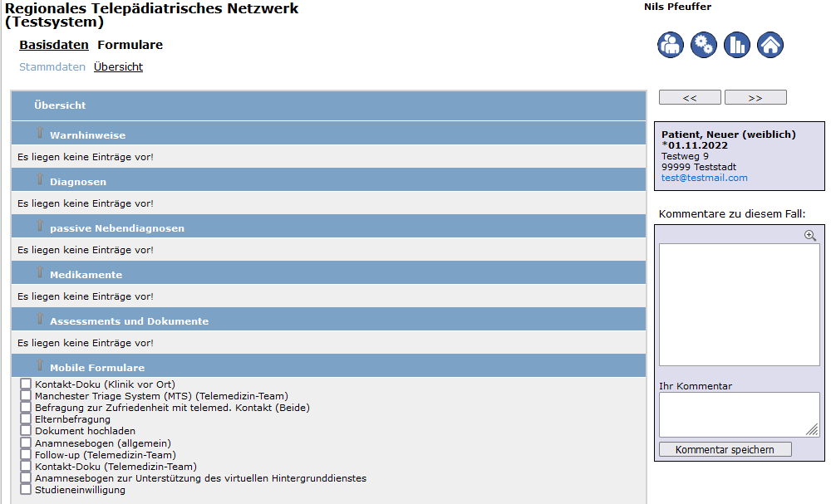Click the birth date *01.11.2022

point(694,145)
